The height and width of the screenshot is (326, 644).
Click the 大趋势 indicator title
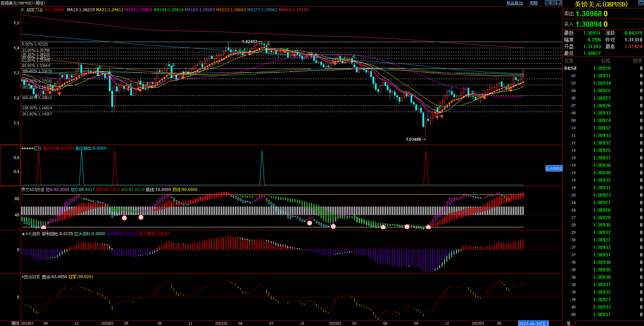[34, 234]
